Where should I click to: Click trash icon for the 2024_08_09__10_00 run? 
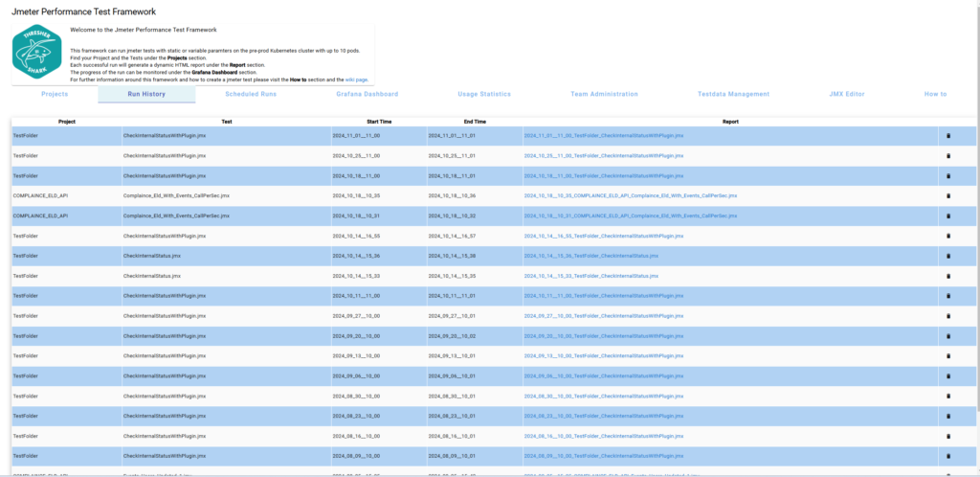(x=948, y=456)
